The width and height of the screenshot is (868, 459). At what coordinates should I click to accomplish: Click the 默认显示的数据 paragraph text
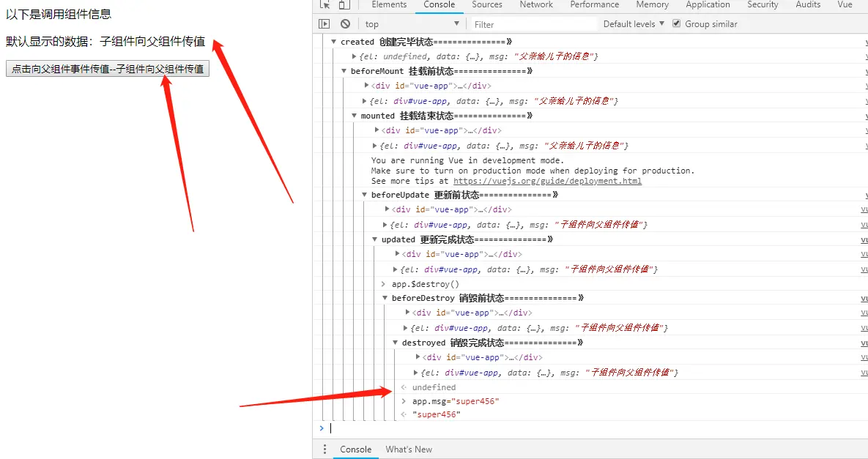click(105, 42)
